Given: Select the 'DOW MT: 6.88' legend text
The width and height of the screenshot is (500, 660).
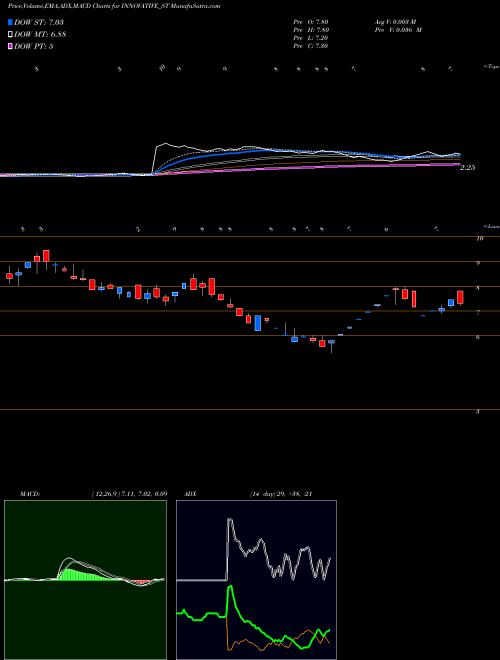Looking at the screenshot, I should pyautogui.click(x=40, y=35).
